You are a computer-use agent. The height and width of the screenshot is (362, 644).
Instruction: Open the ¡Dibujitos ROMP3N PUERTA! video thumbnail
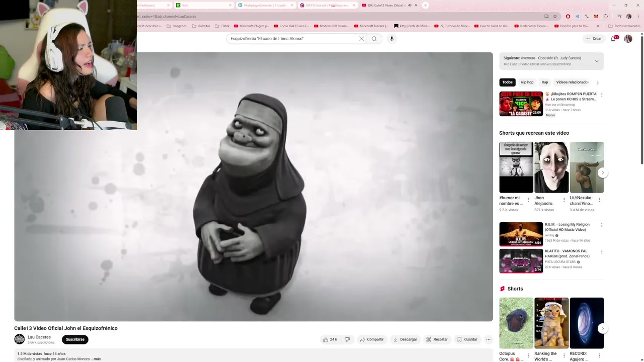click(x=521, y=104)
